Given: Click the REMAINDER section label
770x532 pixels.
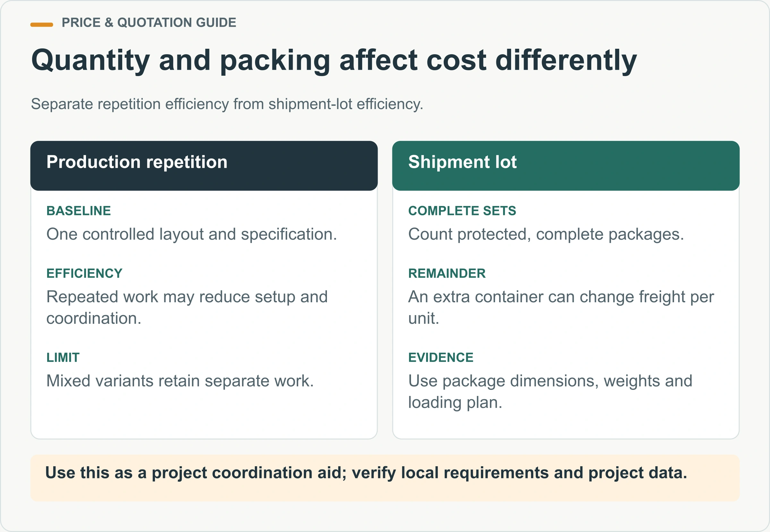Looking at the screenshot, I should (x=447, y=273).
